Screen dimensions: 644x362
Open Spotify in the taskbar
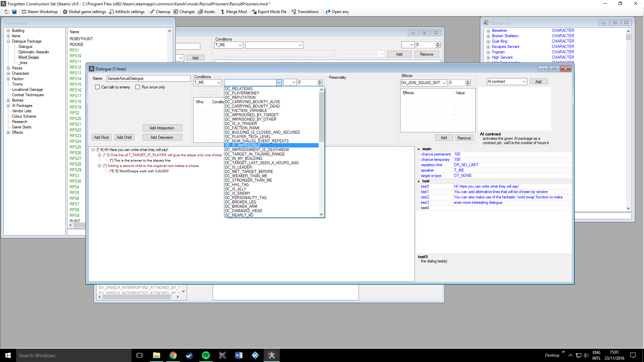pos(206,355)
